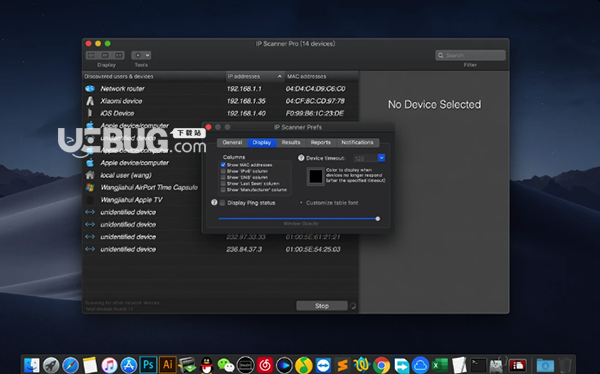Open Photoshop from the dock
This screenshot has width=600, height=374.
148,365
